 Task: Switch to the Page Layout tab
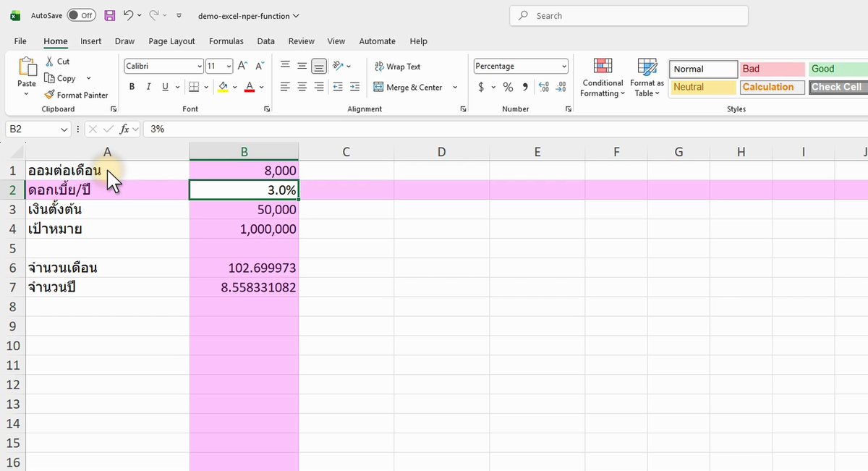click(x=171, y=41)
